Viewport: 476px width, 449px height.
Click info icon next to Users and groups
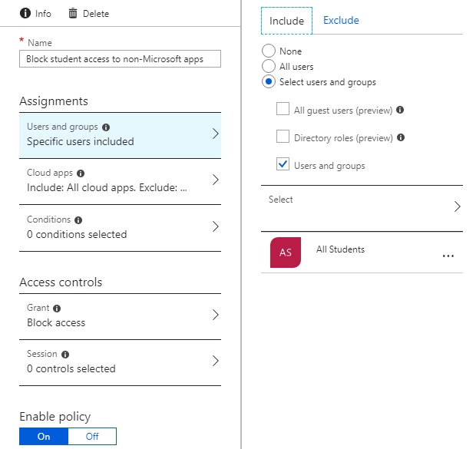click(106, 127)
